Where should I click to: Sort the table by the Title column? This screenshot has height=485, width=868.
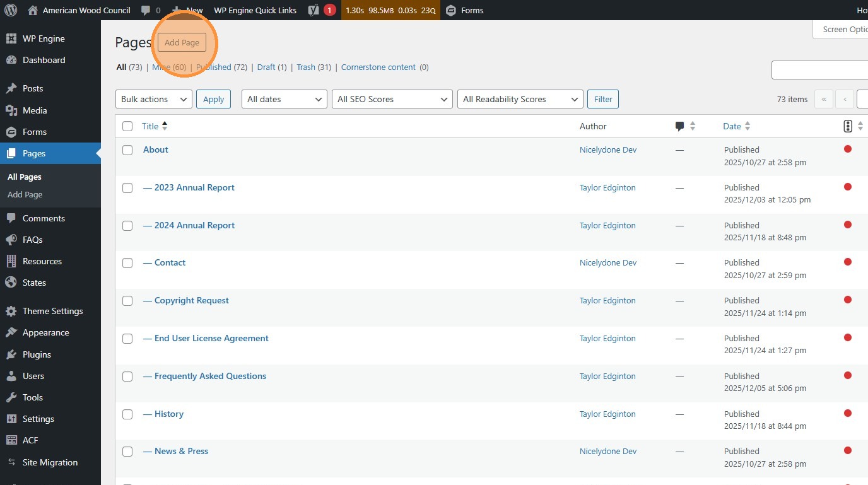[155, 126]
